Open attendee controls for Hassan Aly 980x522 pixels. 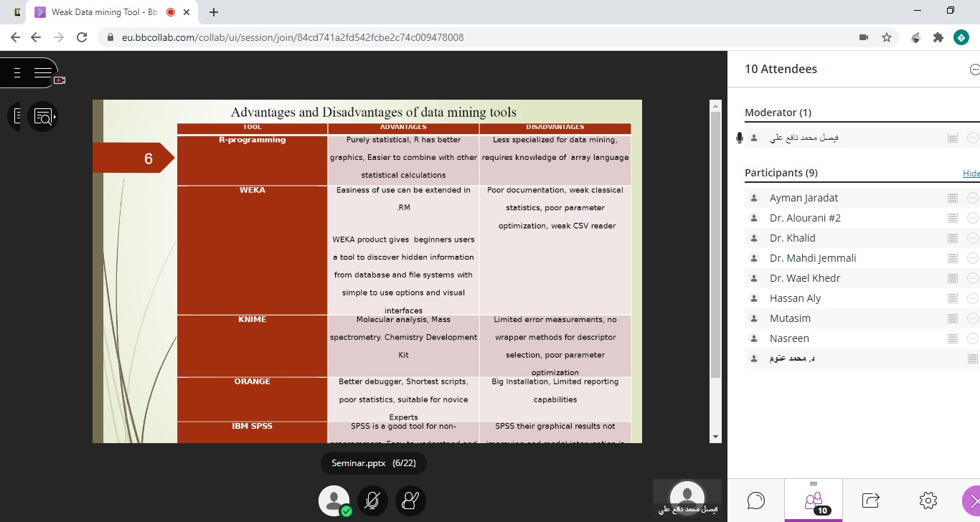click(x=973, y=298)
